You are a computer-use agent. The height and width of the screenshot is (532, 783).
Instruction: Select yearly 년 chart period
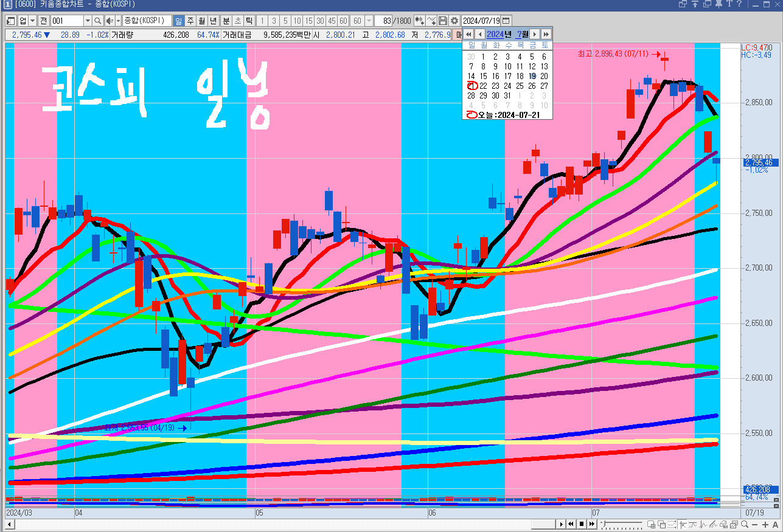click(x=213, y=21)
